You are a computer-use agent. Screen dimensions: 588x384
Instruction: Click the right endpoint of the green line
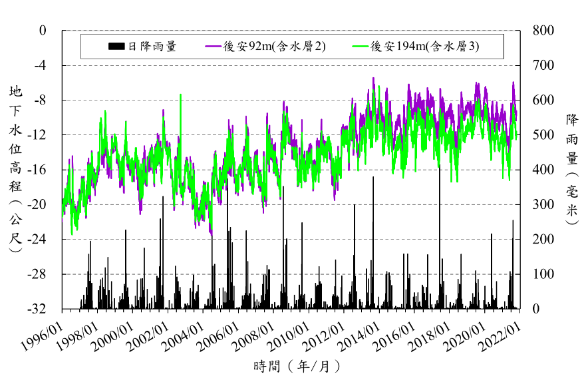516,137
